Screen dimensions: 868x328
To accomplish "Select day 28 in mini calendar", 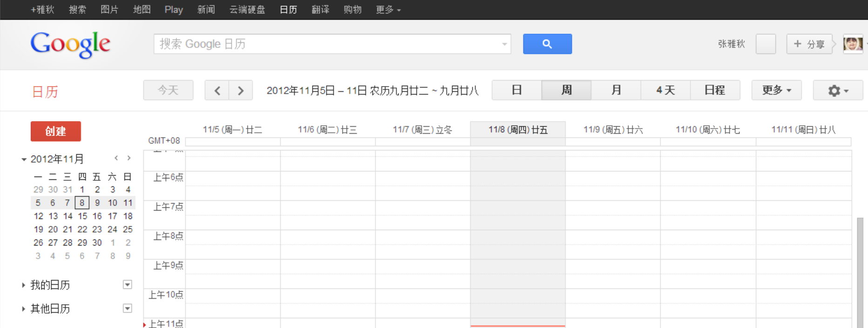I will [68, 243].
